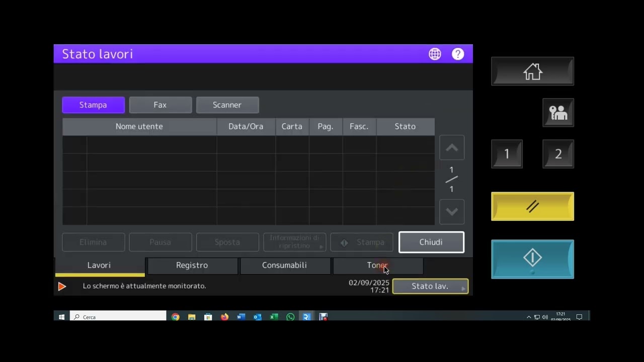Click the network tray icon
The height and width of the screenshot is (362, 644).
(537, 317)
